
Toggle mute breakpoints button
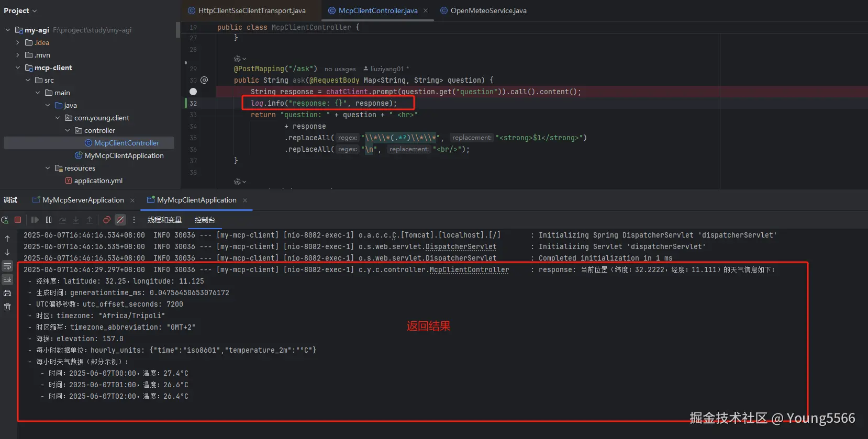tap(120, 220)
